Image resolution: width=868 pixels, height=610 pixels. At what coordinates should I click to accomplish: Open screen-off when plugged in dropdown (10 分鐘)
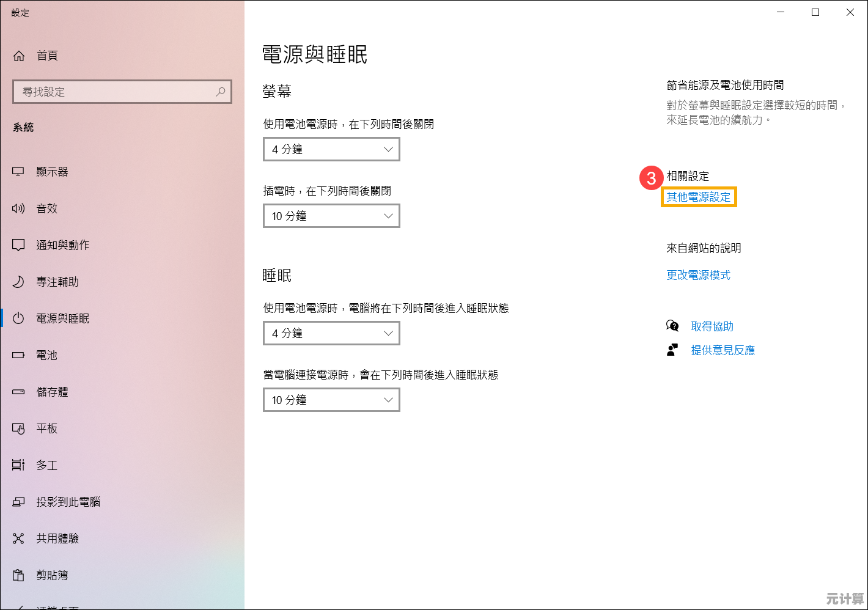tap(331, 216)
